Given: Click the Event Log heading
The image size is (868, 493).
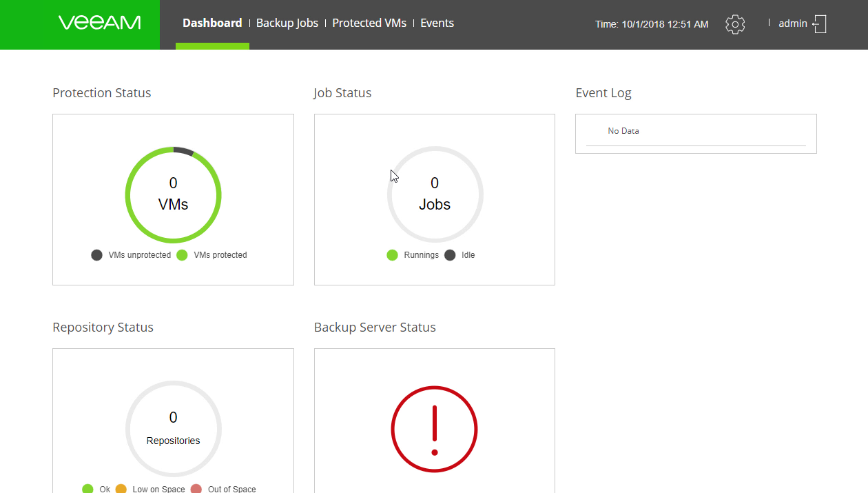Looking at the screenshot, I should pos(603,92).
